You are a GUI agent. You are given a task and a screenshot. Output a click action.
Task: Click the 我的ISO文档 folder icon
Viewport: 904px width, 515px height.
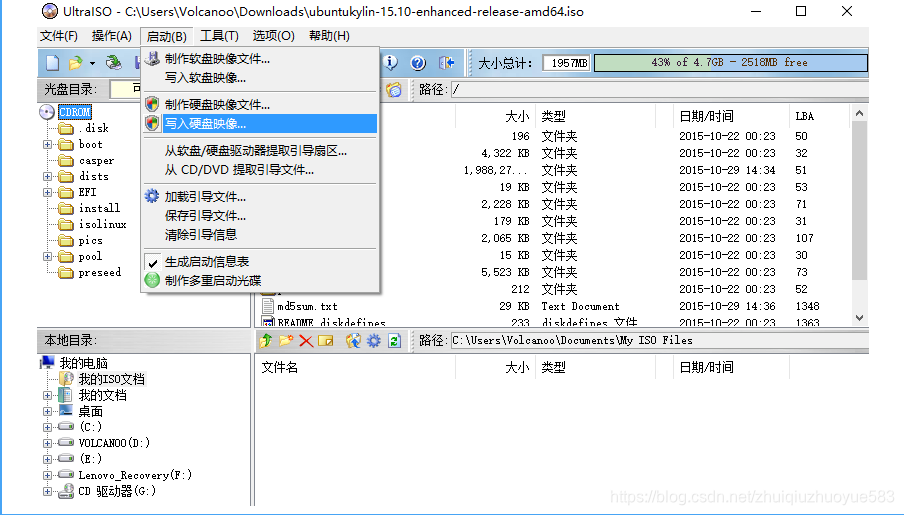tap(66, 379)
